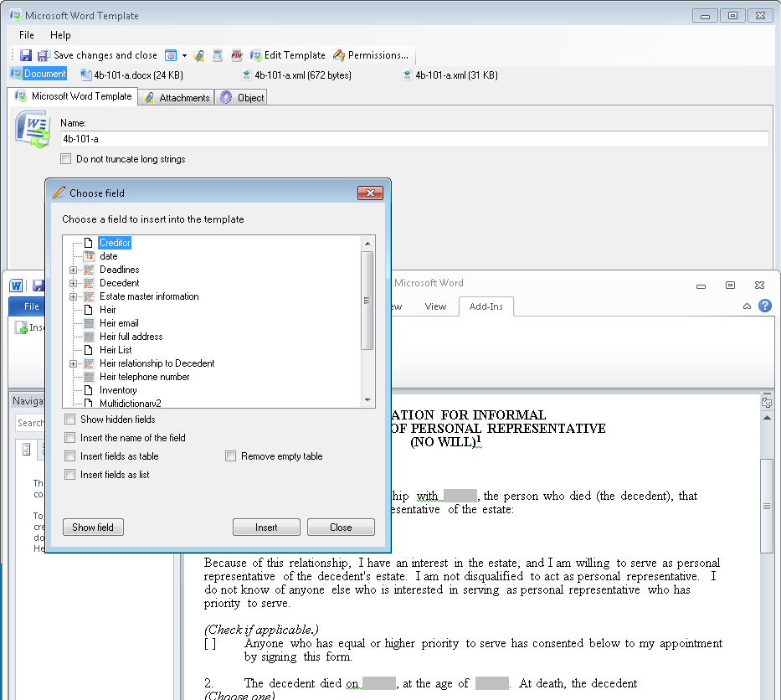Expand the Deadlines tree node
The height and width of the screenshot is (700, 781).
(x=73, y=270)
